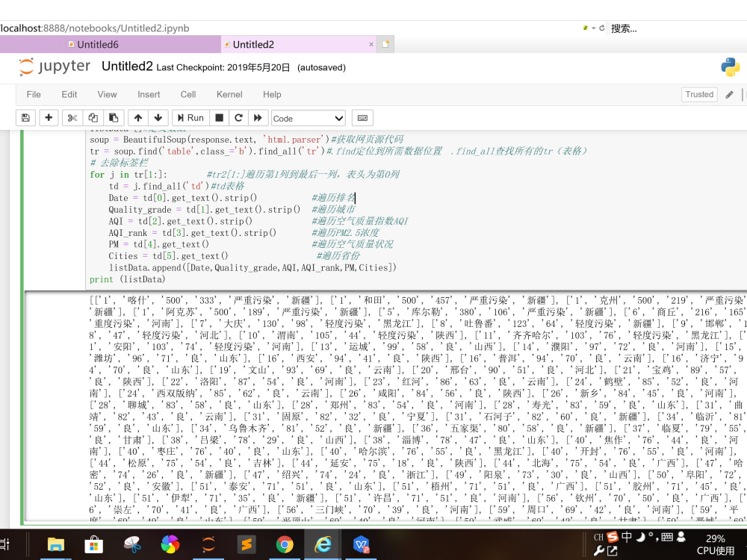This screenshot has height=560, width=747.
Task: Open the colorful pinwheel app in taskbar
Action: point(170,544)
